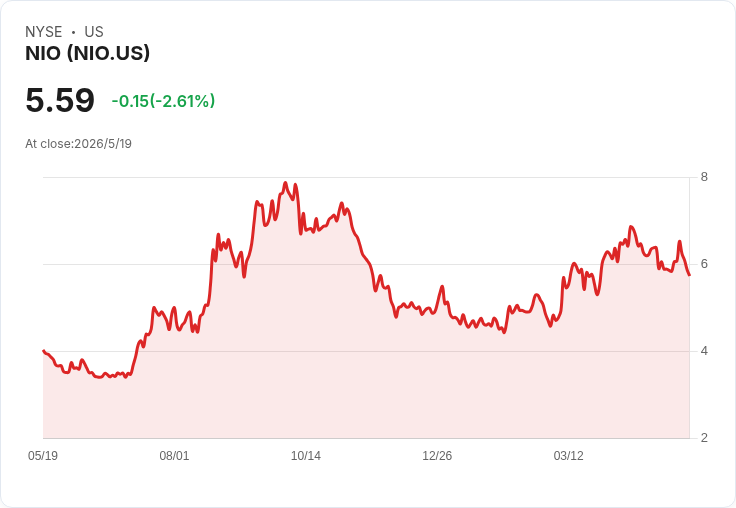Click the 12/26 date label on x-axis
Viewport: 736px width, 508px height.
pos(437,455)
